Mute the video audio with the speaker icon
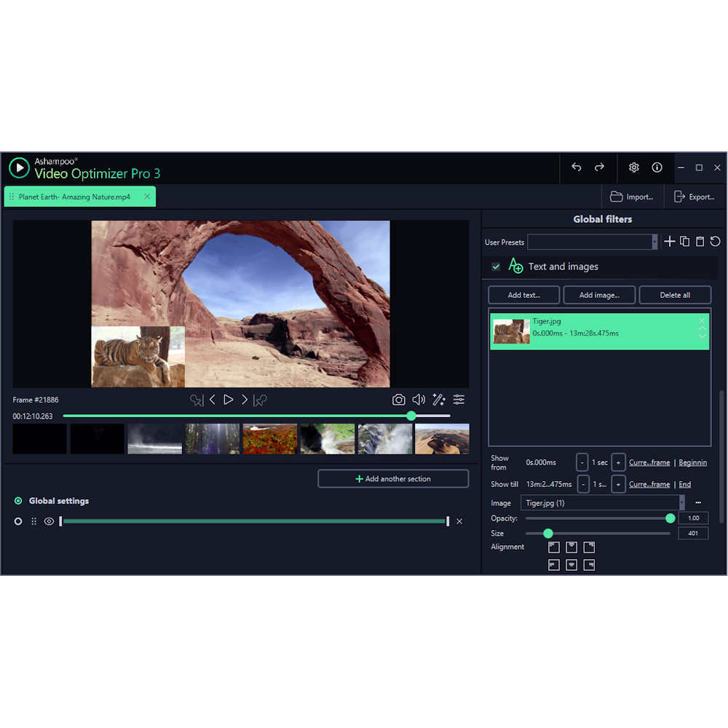 click(x=419, y=399)
